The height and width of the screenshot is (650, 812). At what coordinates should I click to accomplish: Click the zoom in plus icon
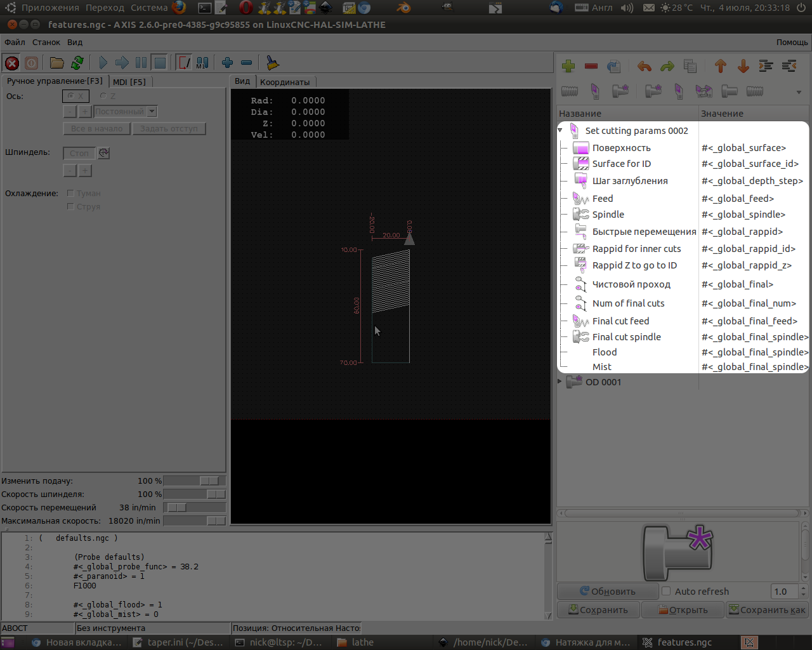227,63
